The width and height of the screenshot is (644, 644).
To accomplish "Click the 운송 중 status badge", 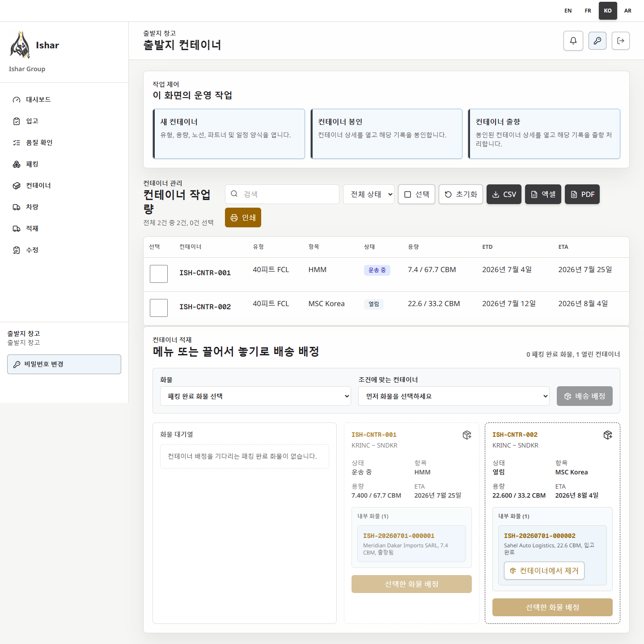I will (x=377, y=270).
